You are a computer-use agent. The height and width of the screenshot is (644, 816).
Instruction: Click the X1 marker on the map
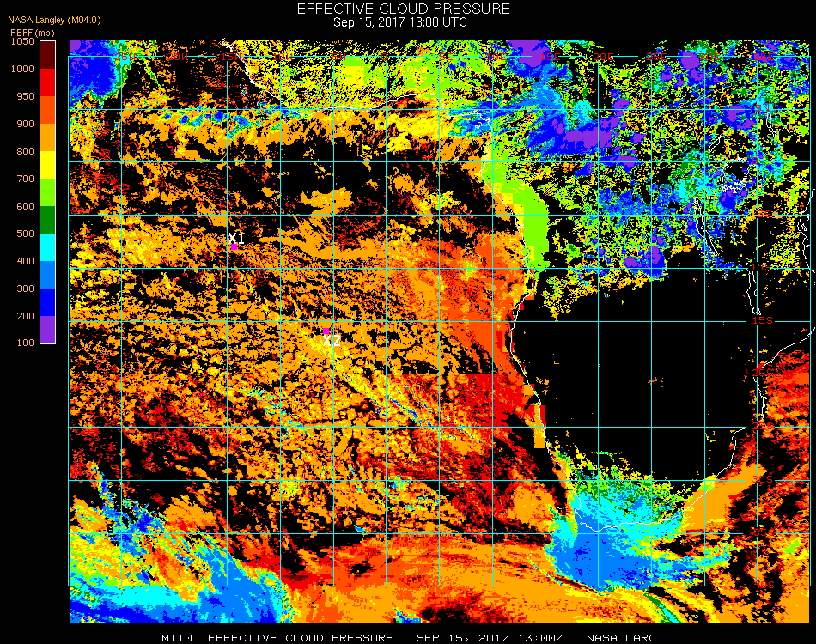[234, 246]
